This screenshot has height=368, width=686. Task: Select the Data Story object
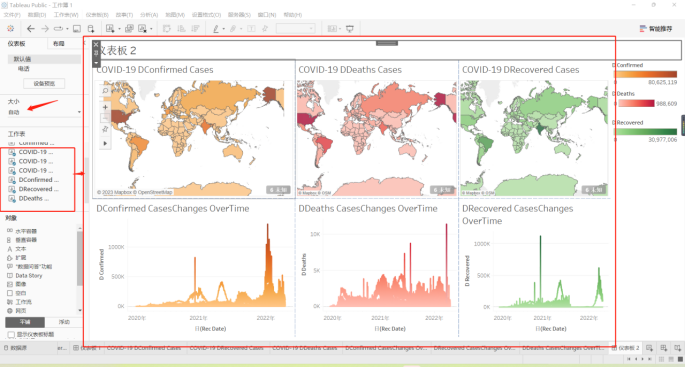[x=25, y=276]
